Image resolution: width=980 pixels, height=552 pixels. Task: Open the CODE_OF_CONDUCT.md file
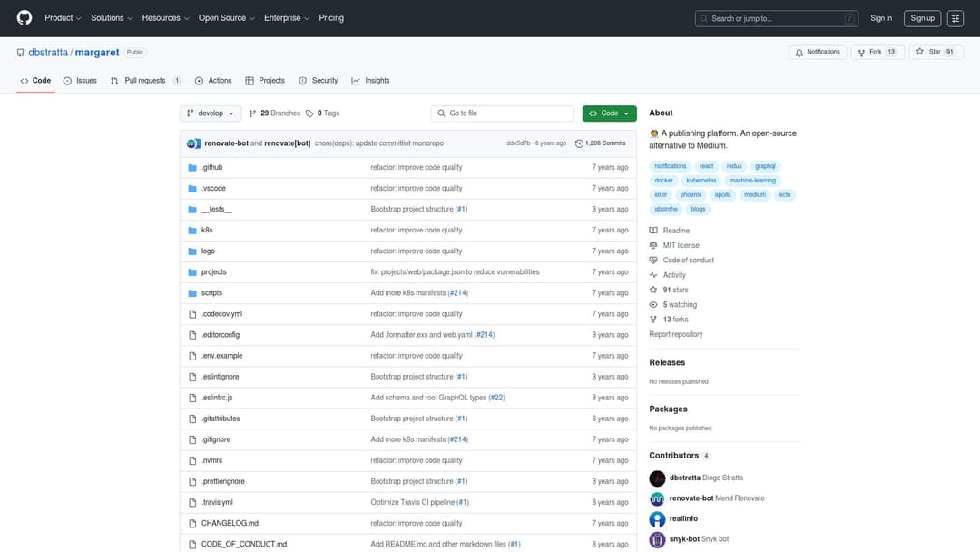(x=244, y=545)
